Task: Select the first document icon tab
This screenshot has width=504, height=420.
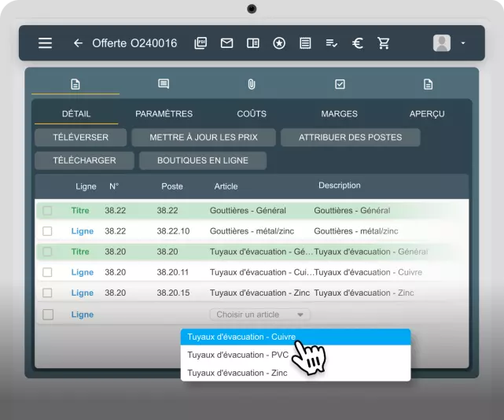Action: (x=75, y=85)
